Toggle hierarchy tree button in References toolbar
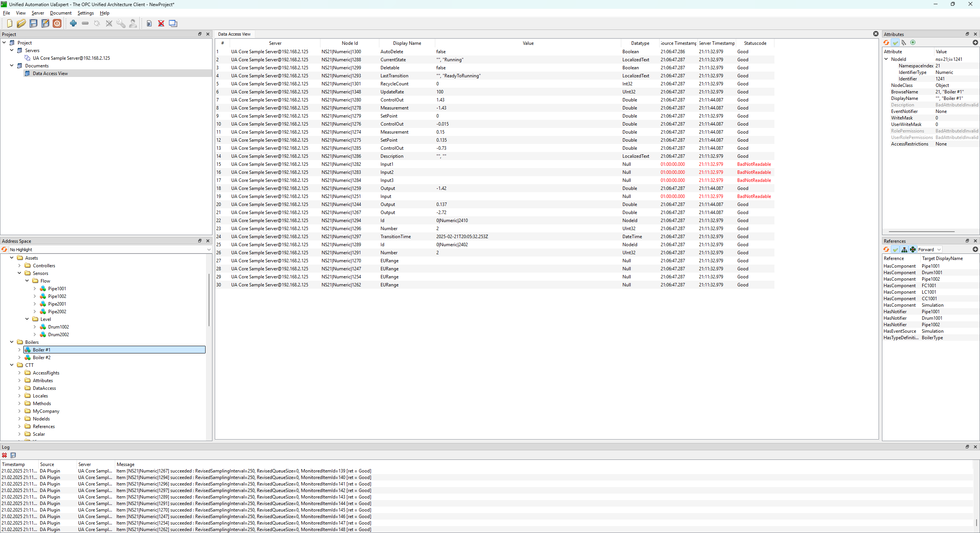The height and width of the screenshot is (533, 980). point(904,249)
